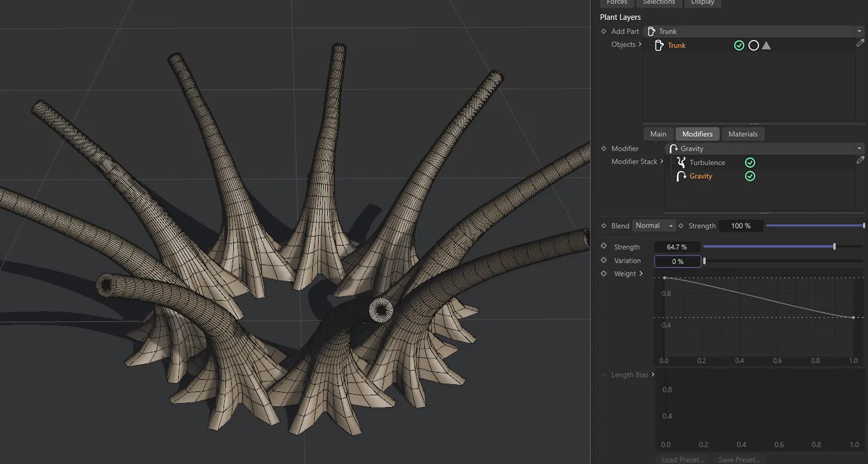Click the Strength slider handle at 64.7%

(834, 246)
